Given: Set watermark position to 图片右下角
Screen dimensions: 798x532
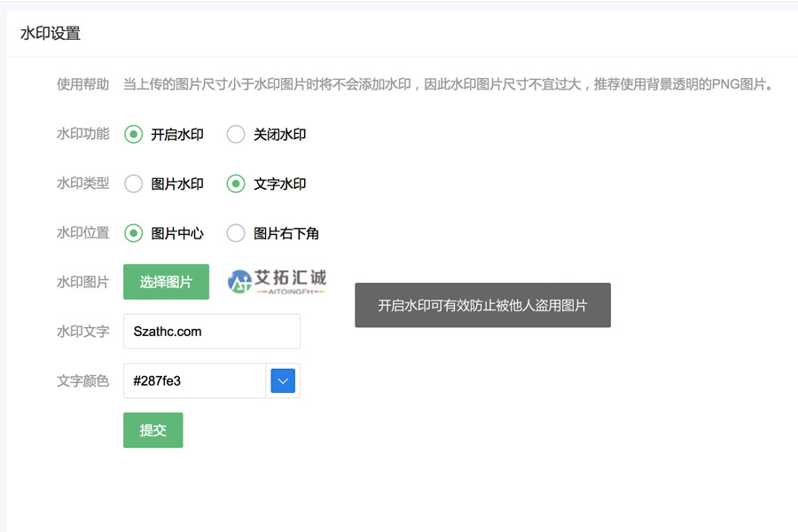Looking at the screenshot, I should click(235, 233).
